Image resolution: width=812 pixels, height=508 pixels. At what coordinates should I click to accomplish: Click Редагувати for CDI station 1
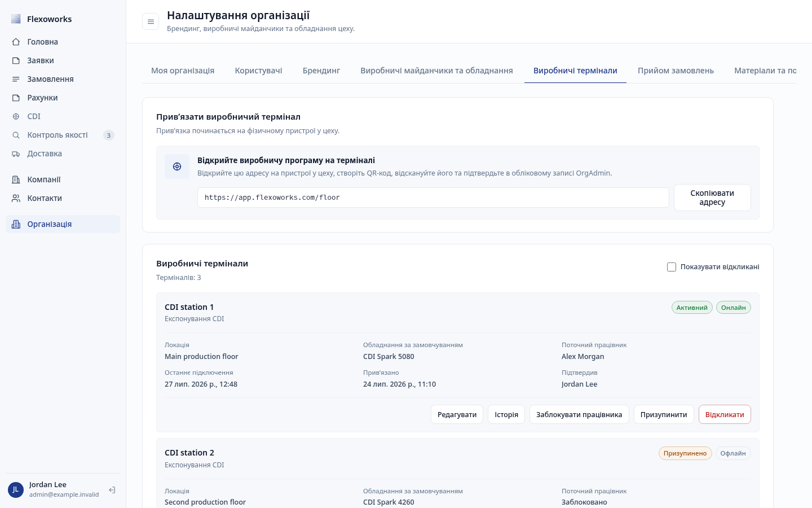click(457, 414)
